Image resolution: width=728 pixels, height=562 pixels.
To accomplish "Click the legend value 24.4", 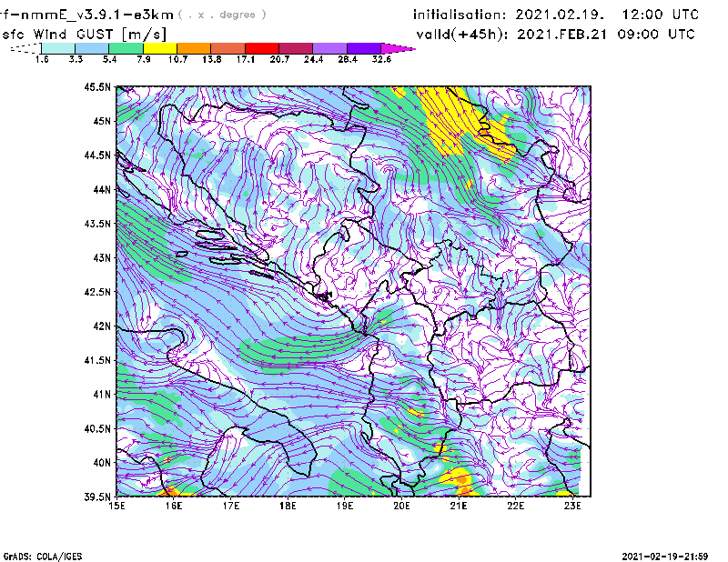I will click(x=313, y=59).
